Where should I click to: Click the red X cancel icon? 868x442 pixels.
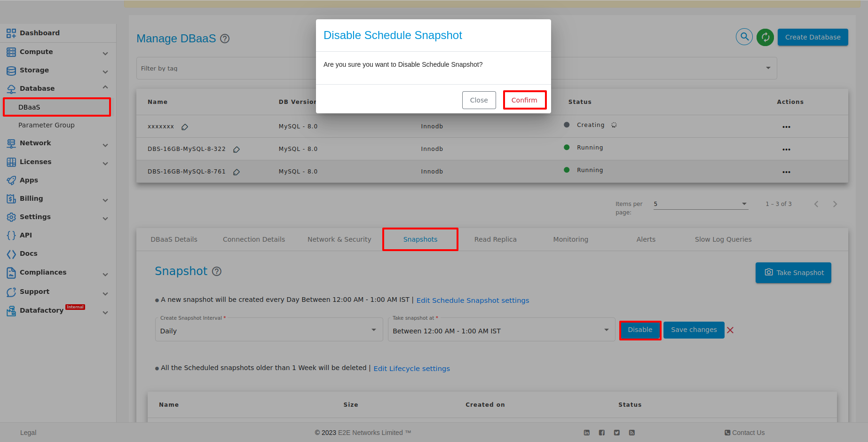coord(730,330)
